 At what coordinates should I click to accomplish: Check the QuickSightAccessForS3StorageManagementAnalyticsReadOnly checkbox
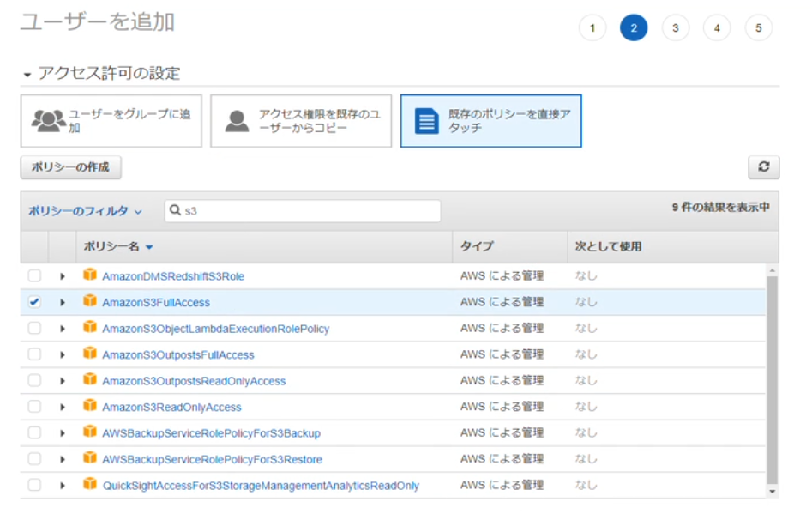(34, 485)
